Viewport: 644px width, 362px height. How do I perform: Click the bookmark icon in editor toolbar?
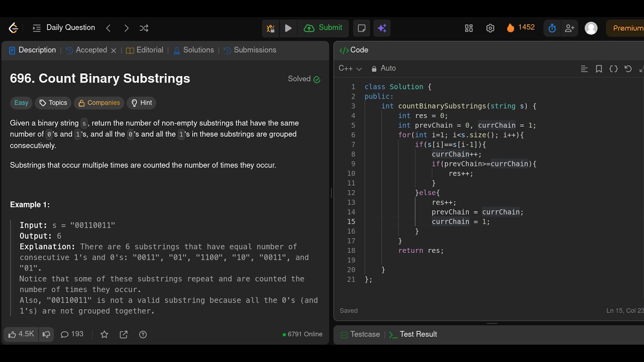[599, 69]
